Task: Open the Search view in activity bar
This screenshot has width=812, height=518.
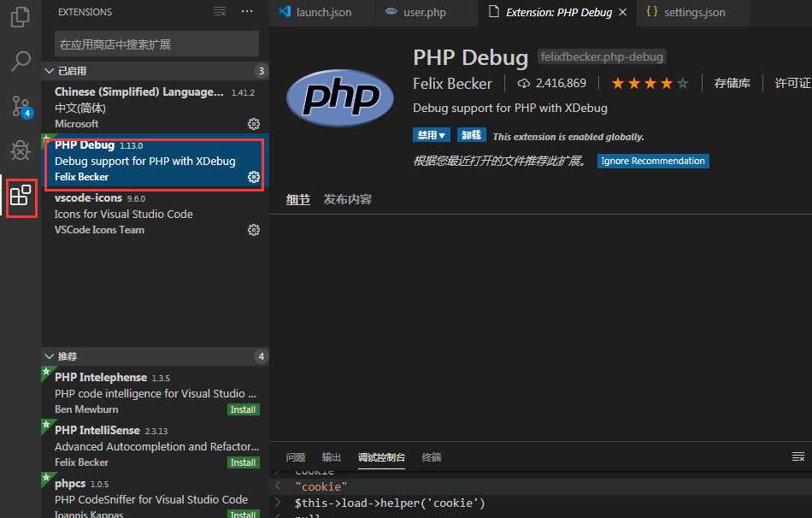Action: pos(21,62)
